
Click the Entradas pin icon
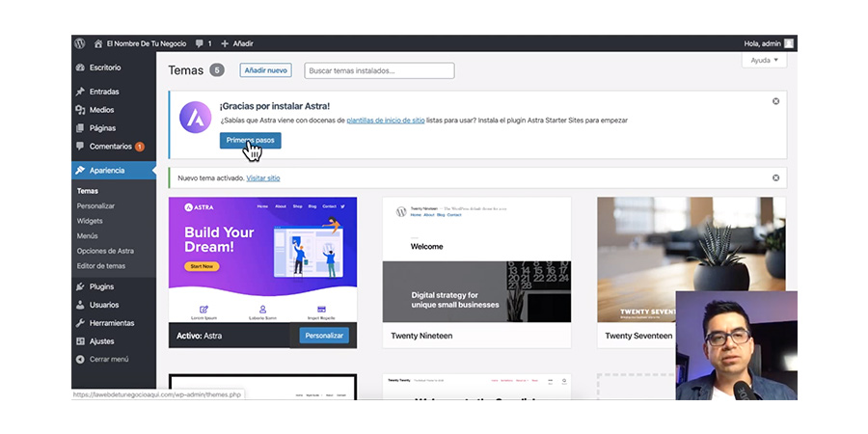click(80, 92)
